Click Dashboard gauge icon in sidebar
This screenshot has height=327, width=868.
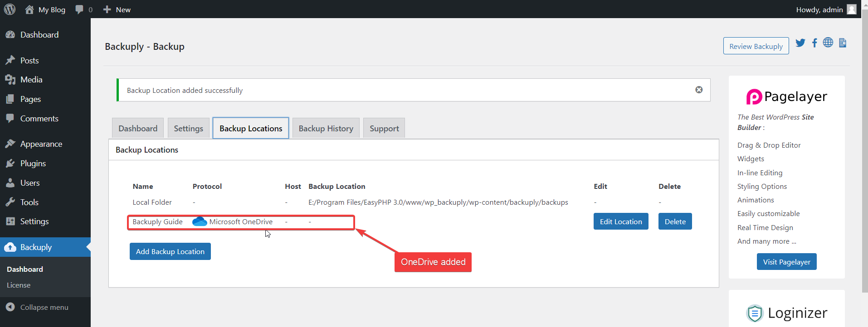click(x=10, y=35)
